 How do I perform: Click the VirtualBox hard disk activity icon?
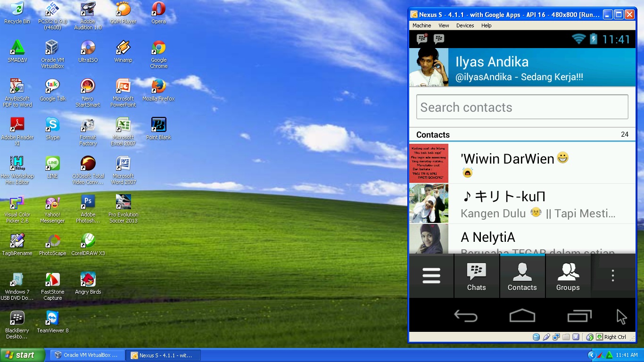click(536, 337)
